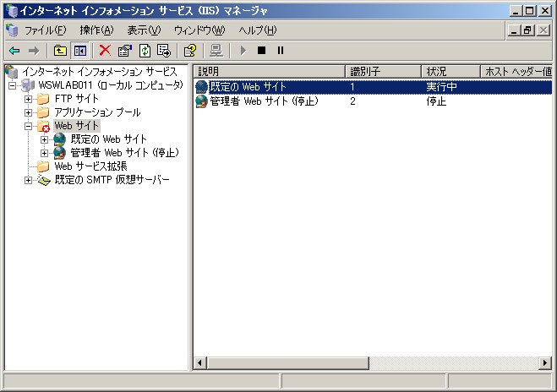Screen dimensions: 557x392
Task: Expand the アプリケーション プール tree node
Action: point(29,112)
